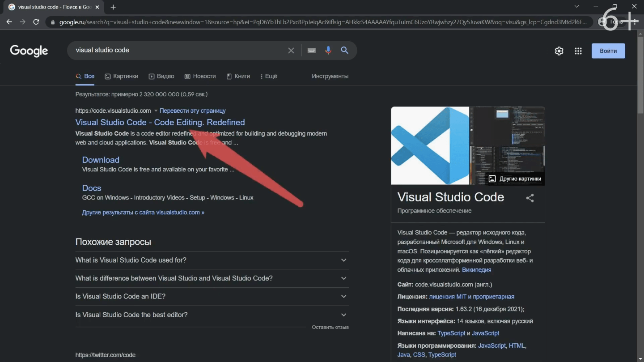
Task: Expand difference between Visual Studio and Code question
Action: pyautogui.click(x=212, y=278)
